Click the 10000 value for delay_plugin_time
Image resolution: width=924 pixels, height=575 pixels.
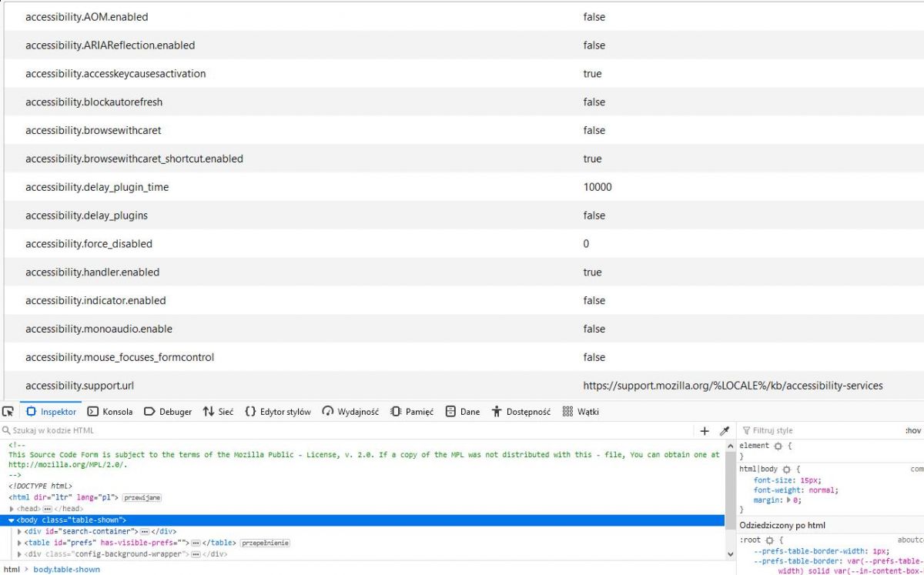click(598, 187)
